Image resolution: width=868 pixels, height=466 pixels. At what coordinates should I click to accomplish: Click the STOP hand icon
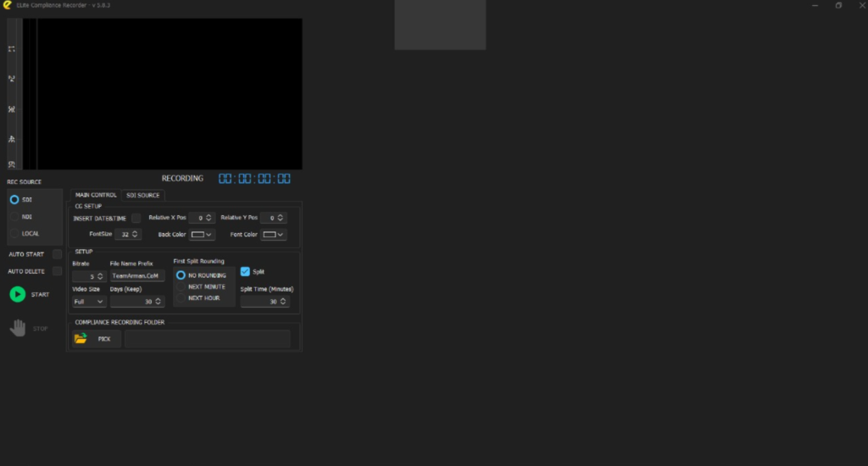pos(17,328)
